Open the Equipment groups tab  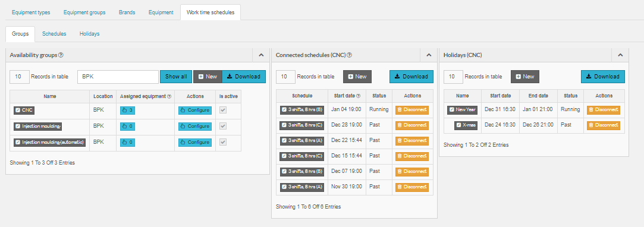click(x=84, y=12)
